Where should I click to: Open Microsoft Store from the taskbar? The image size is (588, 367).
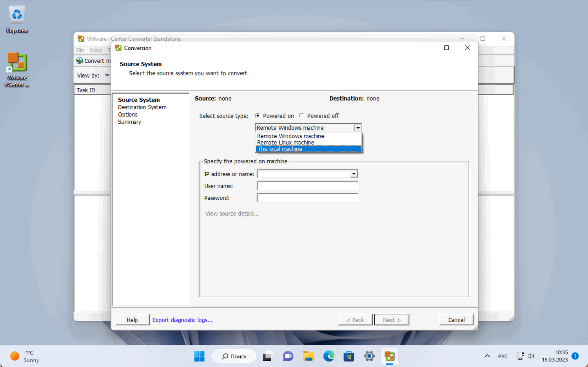click(x=349, y=356)
